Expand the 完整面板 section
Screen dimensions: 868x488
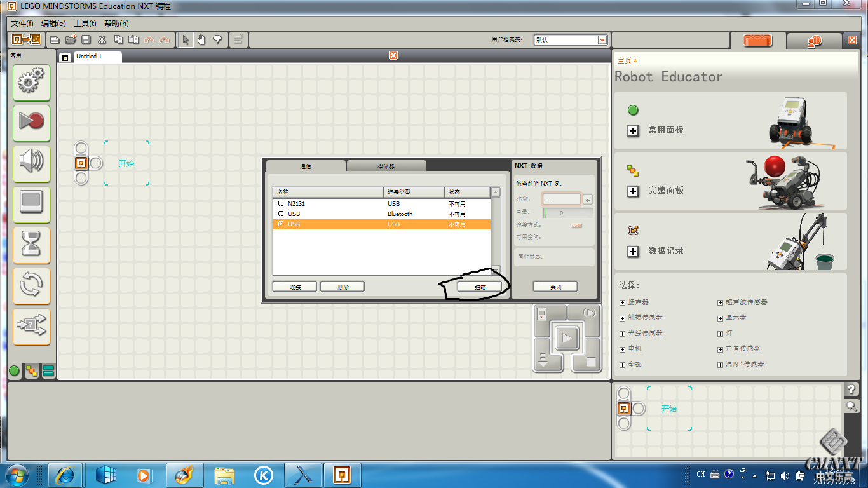pyautogui.click(x=633, y=191)
